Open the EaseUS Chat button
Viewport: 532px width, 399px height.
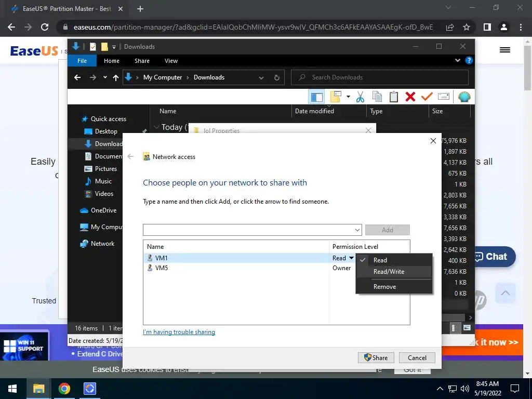495,257
